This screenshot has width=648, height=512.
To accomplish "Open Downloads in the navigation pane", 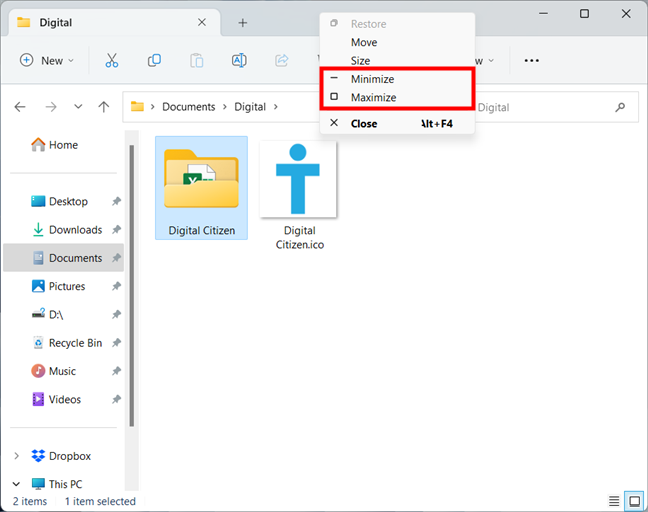I will coord(75,230).
